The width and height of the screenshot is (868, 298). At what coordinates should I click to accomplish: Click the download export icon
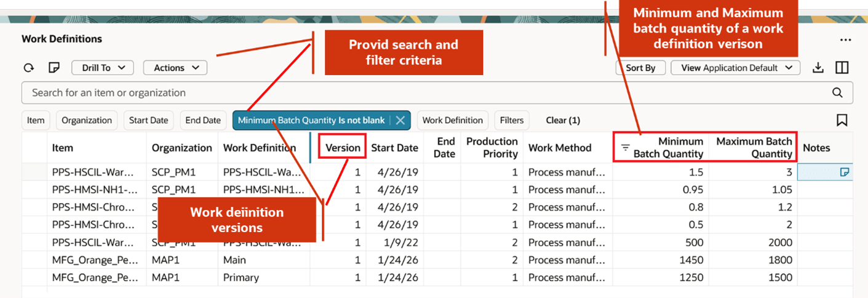pos(818,68)
